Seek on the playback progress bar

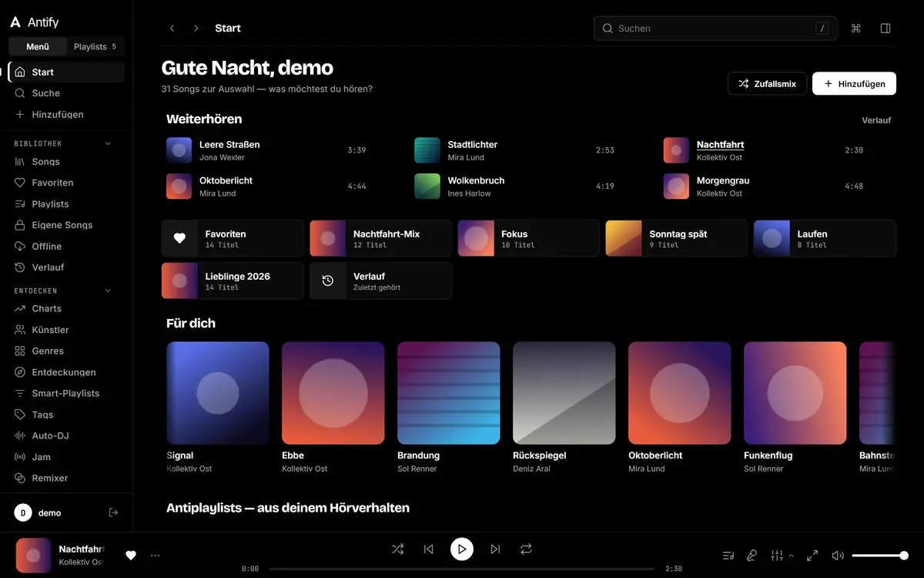(x=462, y=569)
